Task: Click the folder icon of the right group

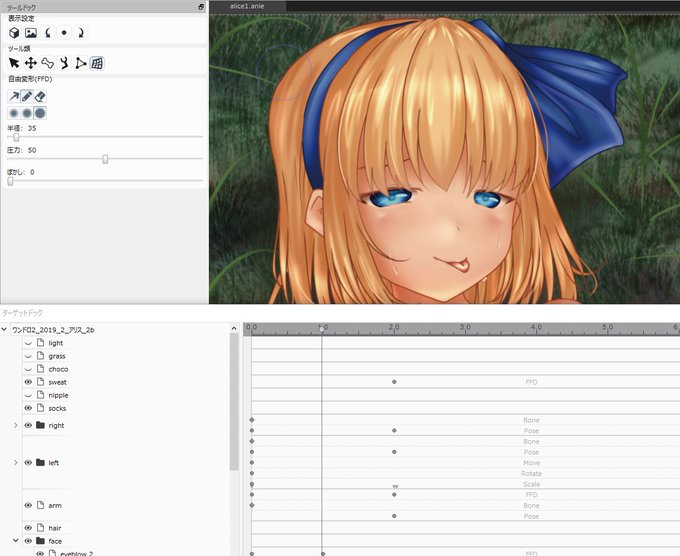Action: 40,425
